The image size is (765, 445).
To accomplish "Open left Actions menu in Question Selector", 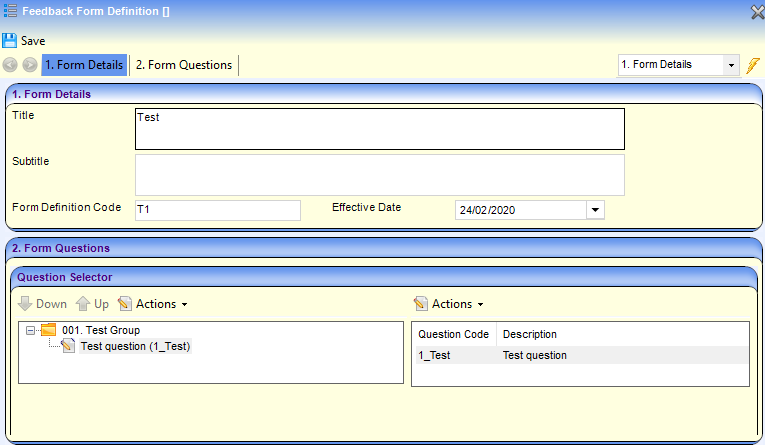I will [153, 304].
